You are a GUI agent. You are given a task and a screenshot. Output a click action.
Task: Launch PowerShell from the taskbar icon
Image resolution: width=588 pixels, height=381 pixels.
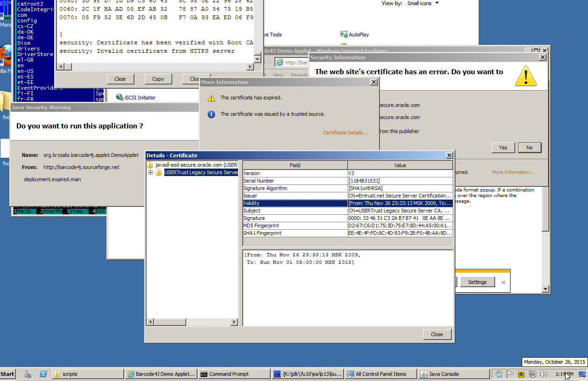(43, 374)
